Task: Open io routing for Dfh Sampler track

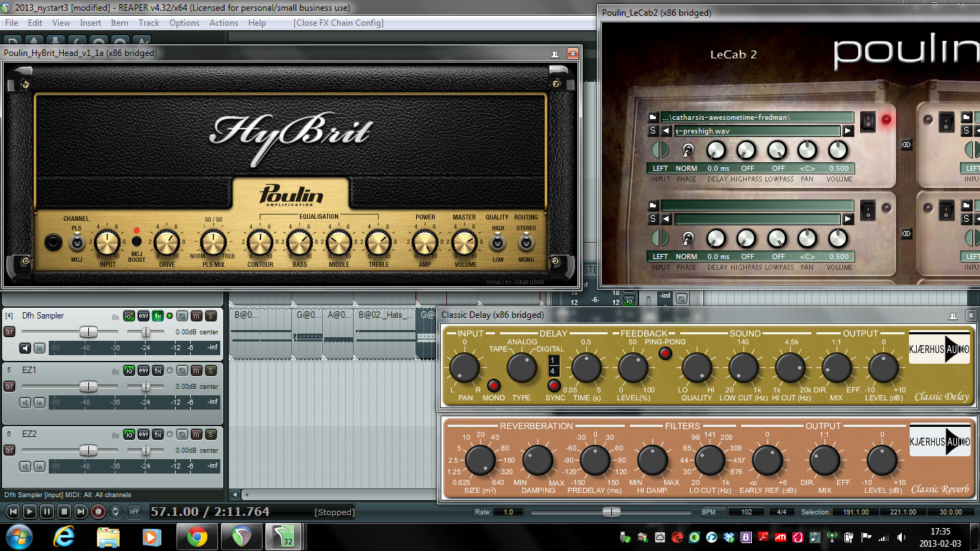Action: click(129, 316)
